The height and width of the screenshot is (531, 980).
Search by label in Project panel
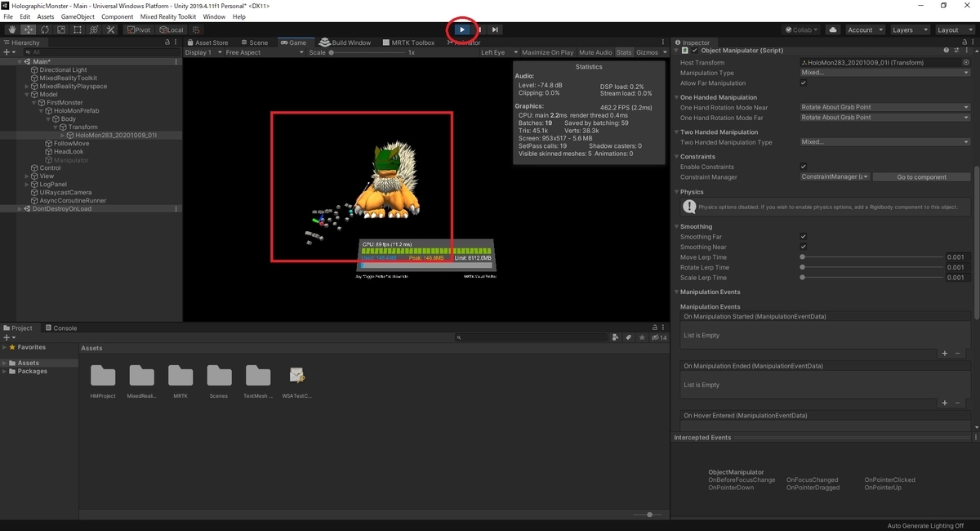click(628, 337)
